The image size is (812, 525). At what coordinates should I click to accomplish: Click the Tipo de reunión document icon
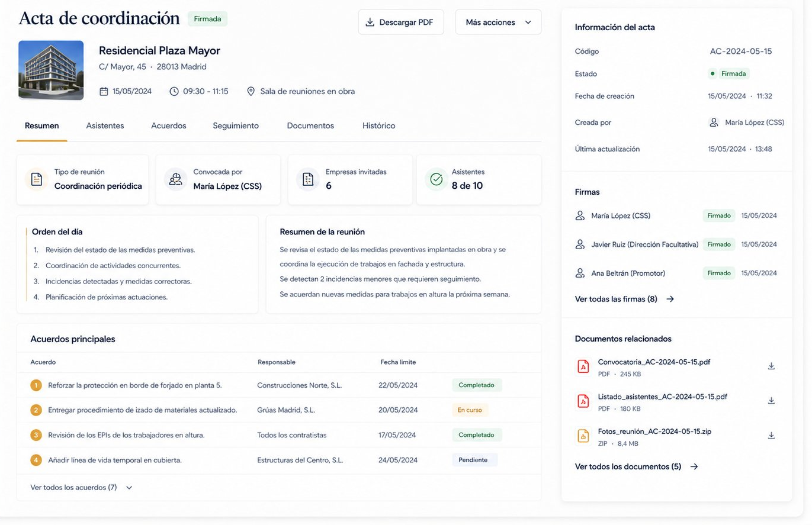[x=37, y=179]
